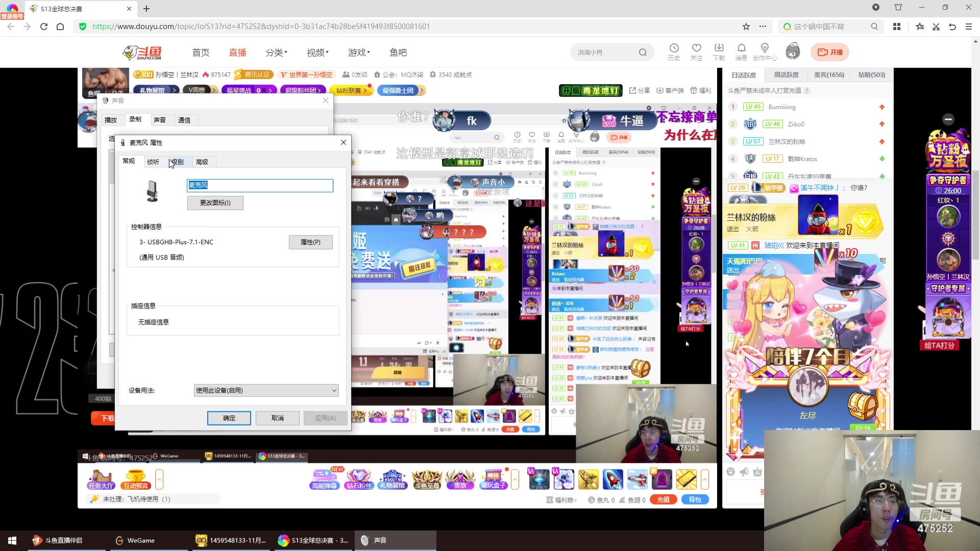Switch to 贵宾(1656) tab
Screen dimensions: 980x551
829,74
